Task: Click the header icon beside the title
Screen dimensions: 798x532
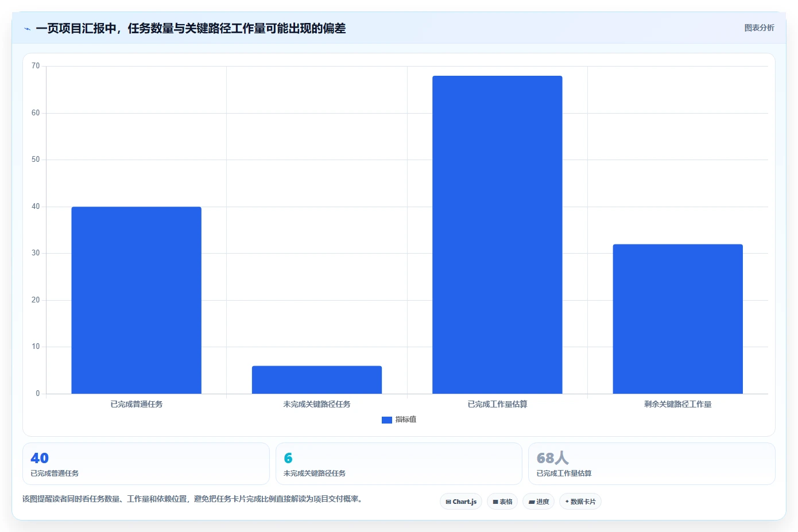Action: (27, 29)
